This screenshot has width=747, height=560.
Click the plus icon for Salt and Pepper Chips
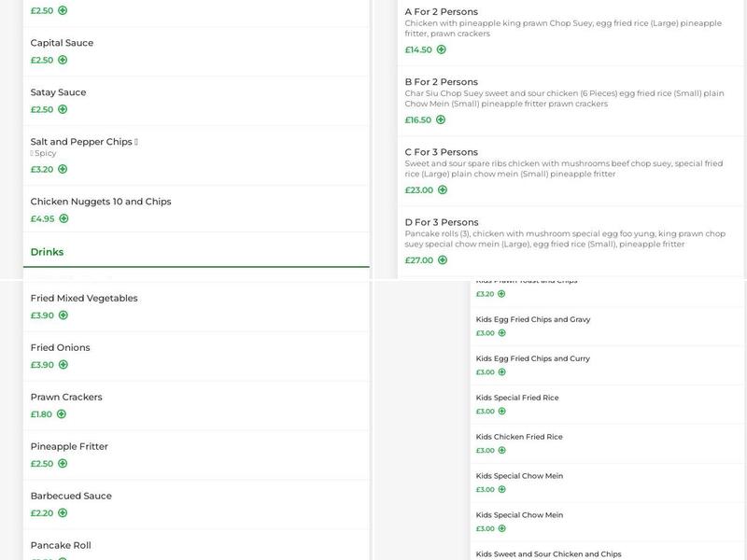coord(63,169)
